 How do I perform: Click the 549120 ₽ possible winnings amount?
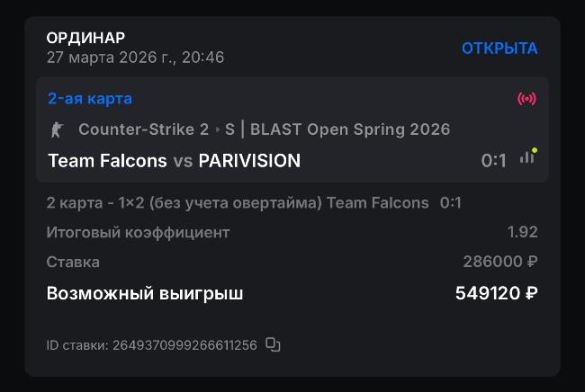(496, 293)
